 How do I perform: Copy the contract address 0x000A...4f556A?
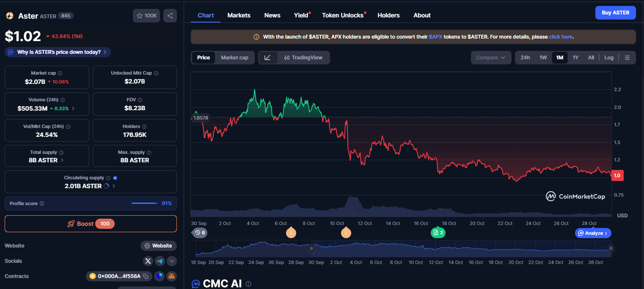[146, 276]
